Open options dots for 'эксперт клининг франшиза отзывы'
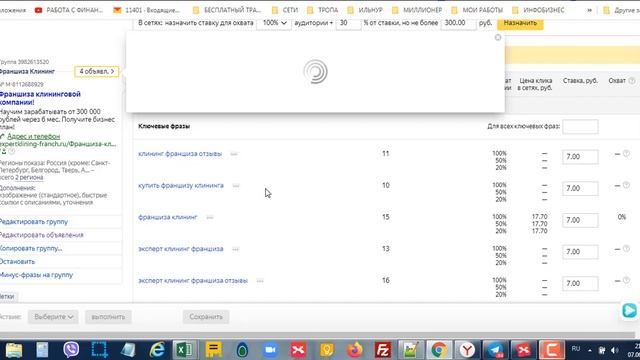 coord(260,281)
